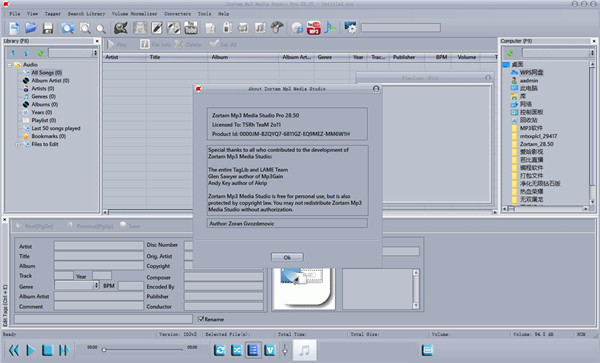Open the Search Library menu
The height and width of the screenshot is (363, 600).
(86, 14)
